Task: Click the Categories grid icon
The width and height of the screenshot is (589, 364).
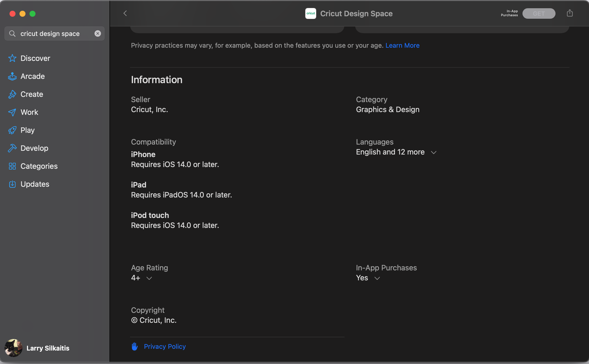Action: [x=12, y=166]
